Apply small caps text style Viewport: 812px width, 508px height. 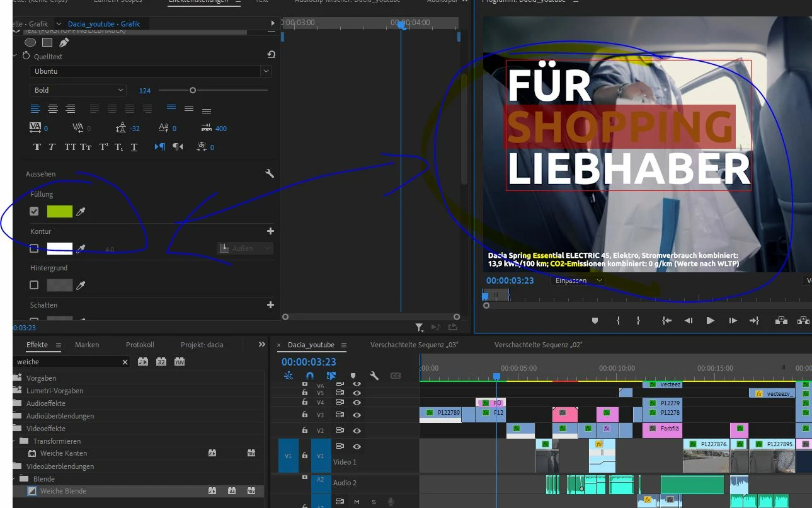pos(86,147)
